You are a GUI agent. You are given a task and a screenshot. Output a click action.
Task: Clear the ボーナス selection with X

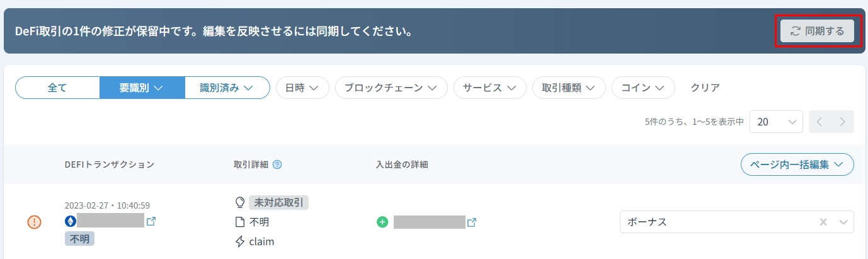tap(823, 222)
